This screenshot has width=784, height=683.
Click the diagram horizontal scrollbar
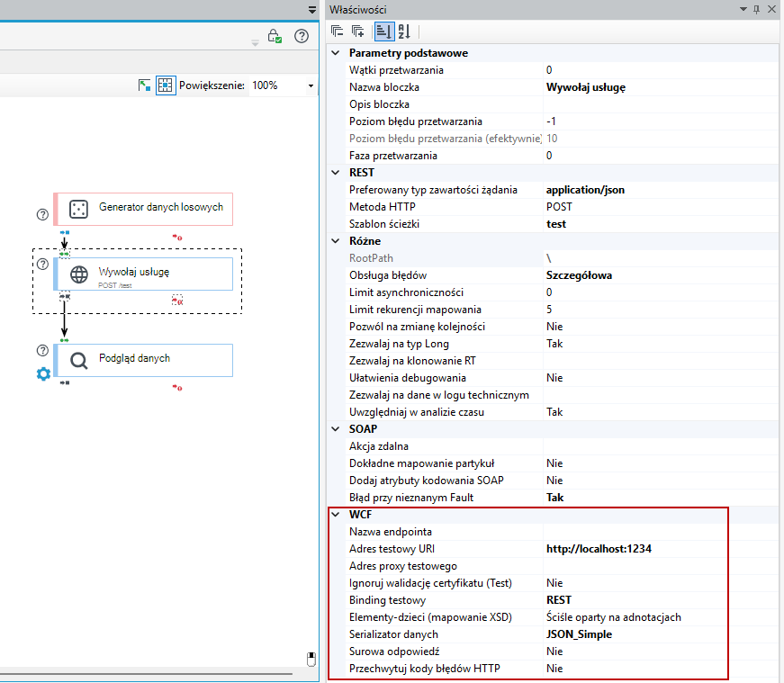[x=146, y=673]
